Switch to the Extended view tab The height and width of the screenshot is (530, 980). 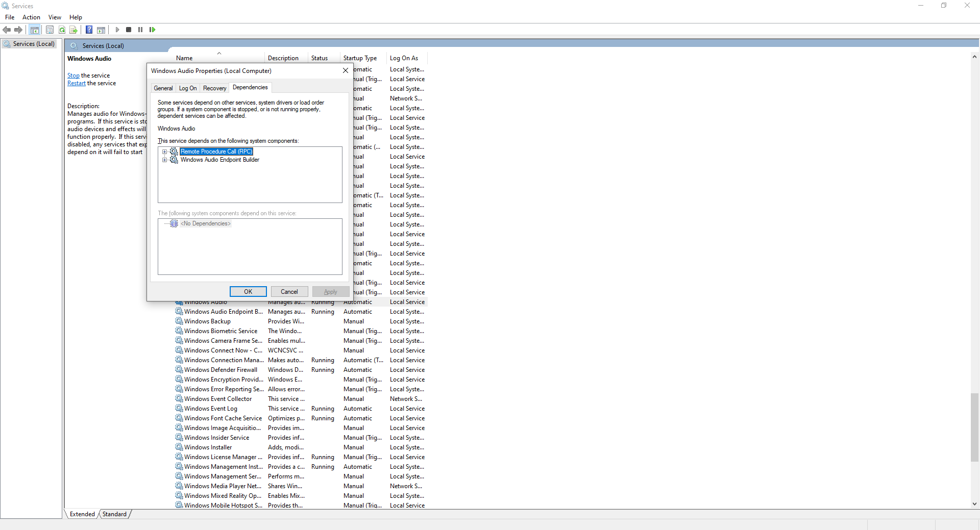pyautogui.click(x=82, y=514)
